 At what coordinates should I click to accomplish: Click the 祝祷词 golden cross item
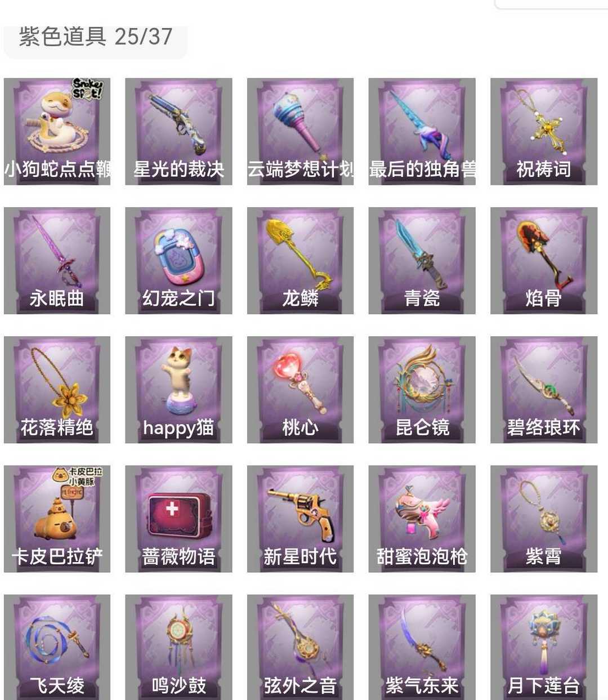point(544,131)
